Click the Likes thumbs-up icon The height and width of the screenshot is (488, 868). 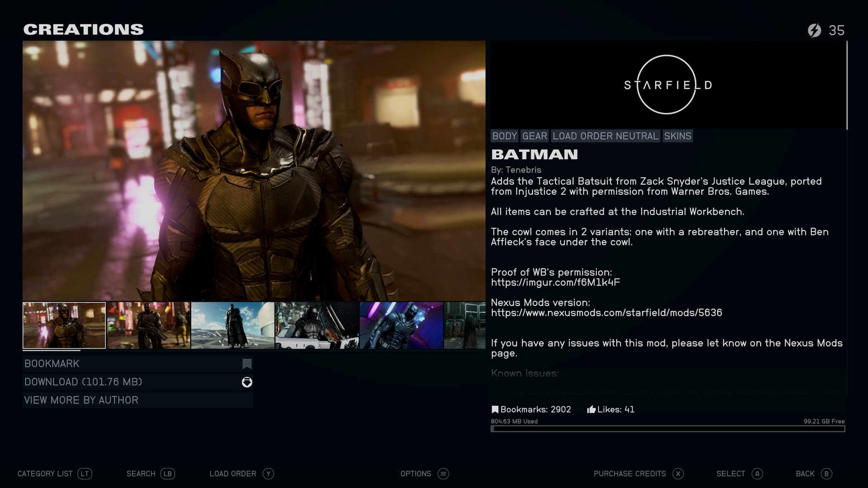591,409
